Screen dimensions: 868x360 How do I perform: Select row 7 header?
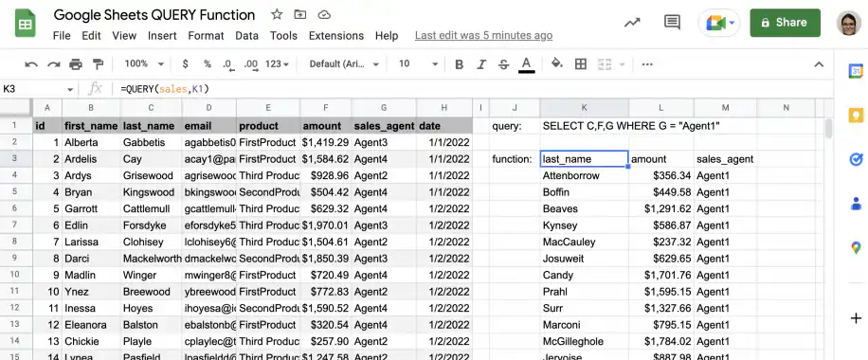point(16,225)
